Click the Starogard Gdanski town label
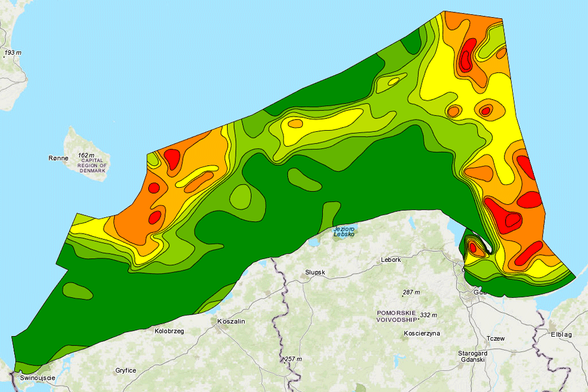588x392 pixels. pos(472,356)
